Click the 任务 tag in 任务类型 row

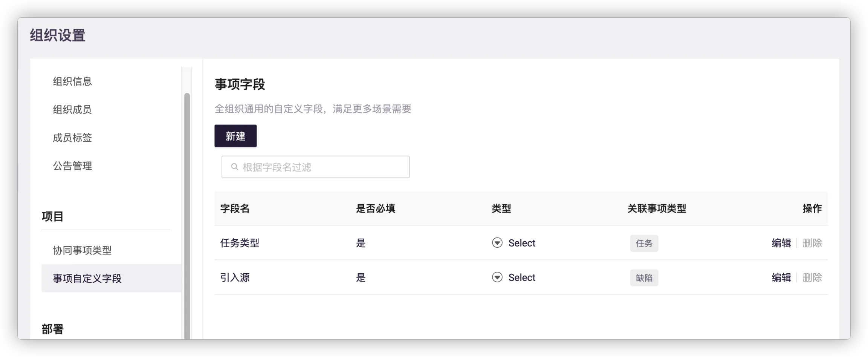[644, 244]
